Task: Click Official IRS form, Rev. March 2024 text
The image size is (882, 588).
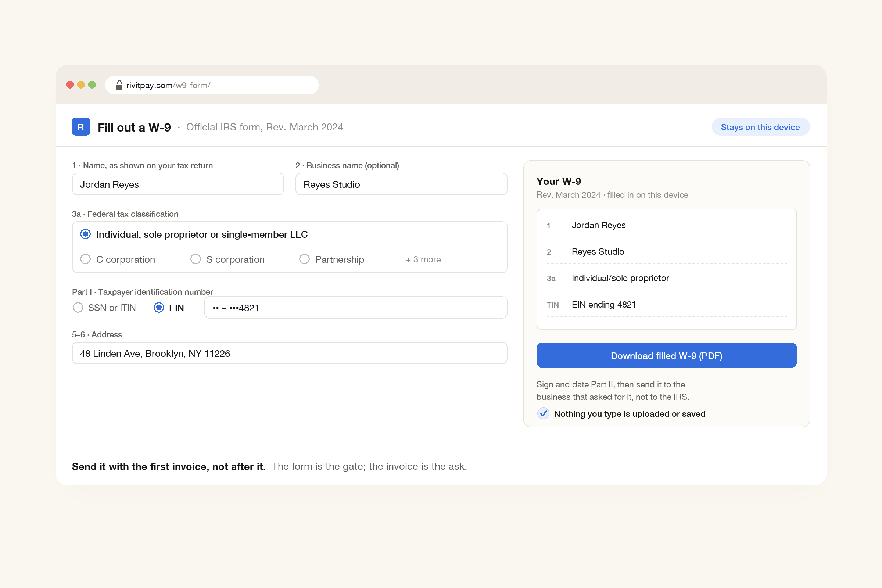Action: [x=264, y=127]
